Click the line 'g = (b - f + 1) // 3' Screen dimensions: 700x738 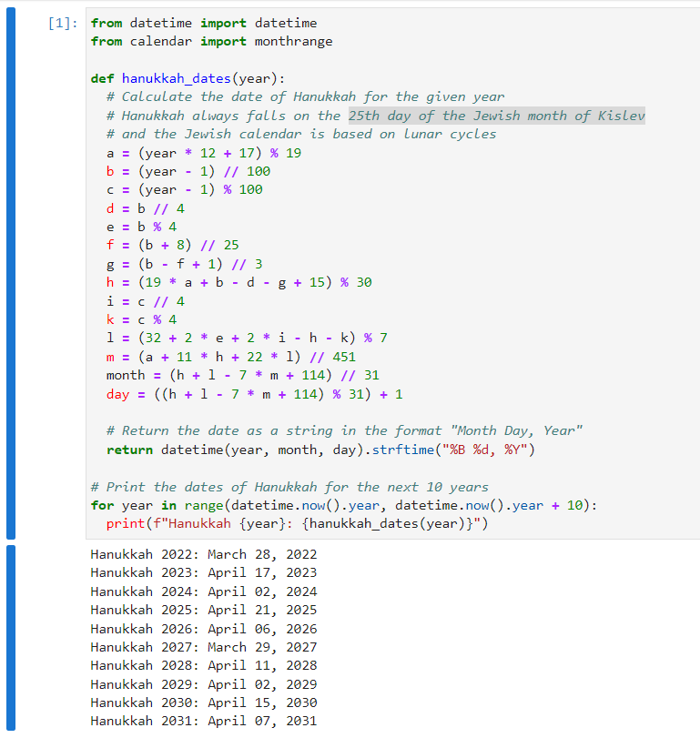[185, 264]
